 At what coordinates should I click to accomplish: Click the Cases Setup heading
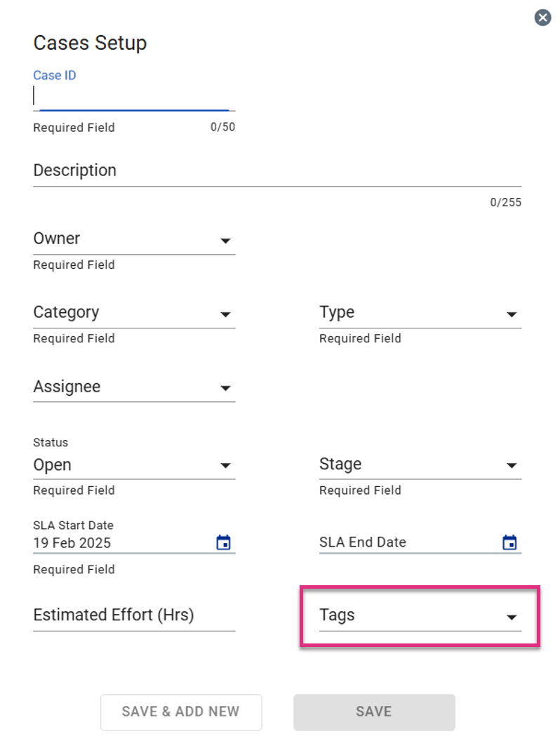tap(90, 43)
